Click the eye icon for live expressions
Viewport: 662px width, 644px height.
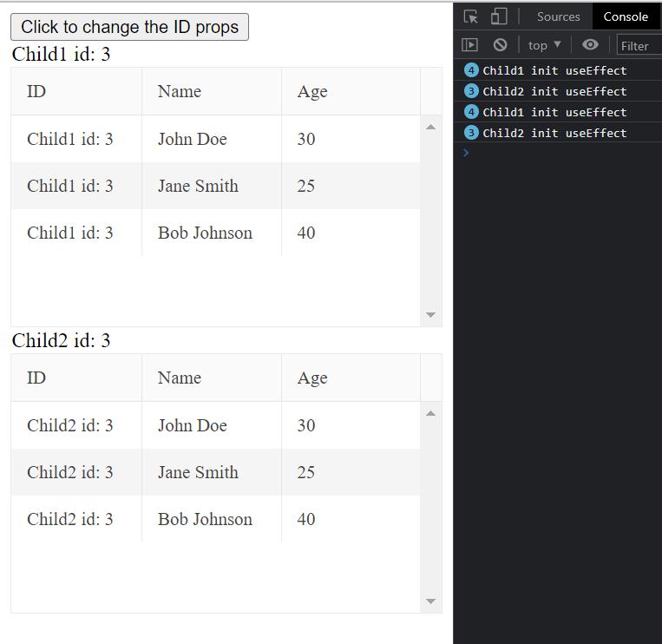(590, 45)
